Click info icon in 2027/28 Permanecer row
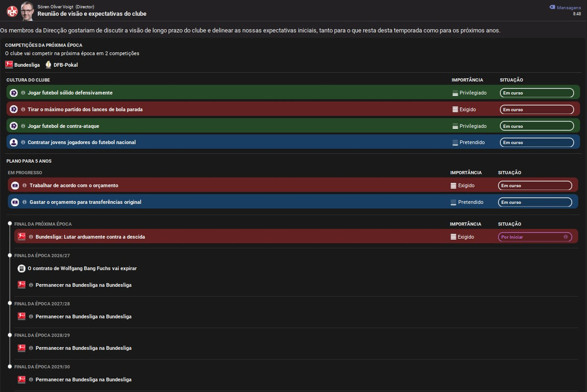 (31, 317)
